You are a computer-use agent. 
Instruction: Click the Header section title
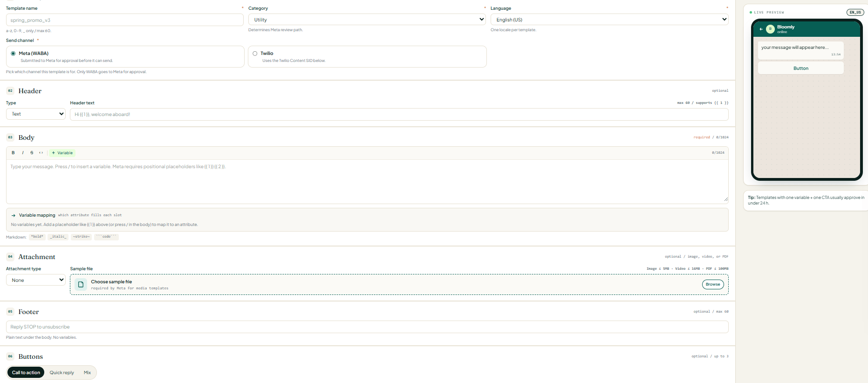pos(30,91)
